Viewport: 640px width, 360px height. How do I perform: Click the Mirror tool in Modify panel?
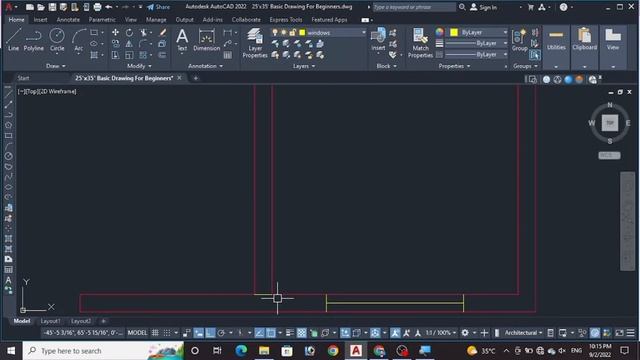pyautogui.click(x=129, y=44)
